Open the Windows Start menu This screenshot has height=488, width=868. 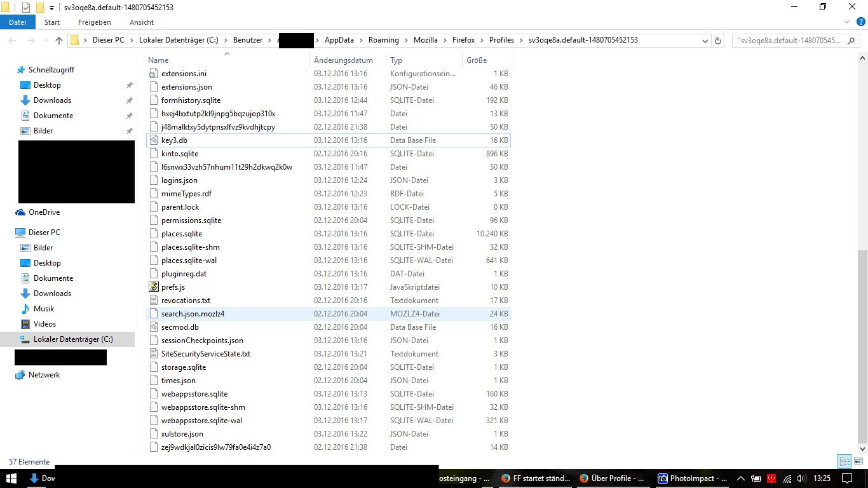[12, 478]
